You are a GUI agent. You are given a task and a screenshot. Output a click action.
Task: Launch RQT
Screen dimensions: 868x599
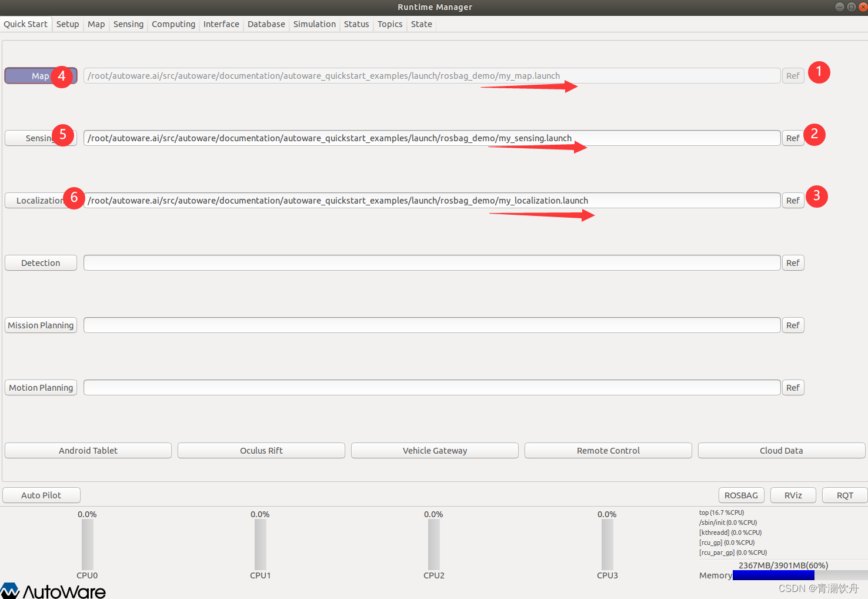845,495
